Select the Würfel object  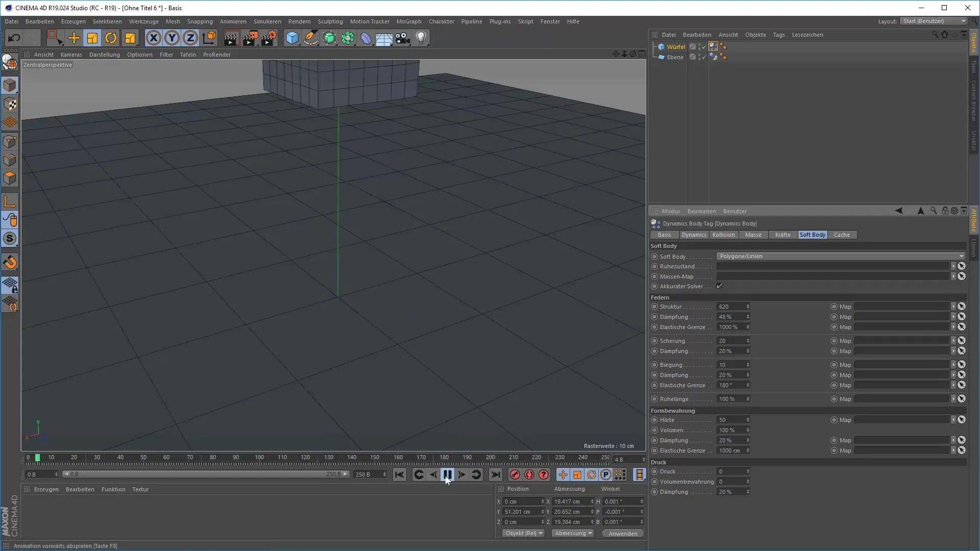click(x=675, y=46)
